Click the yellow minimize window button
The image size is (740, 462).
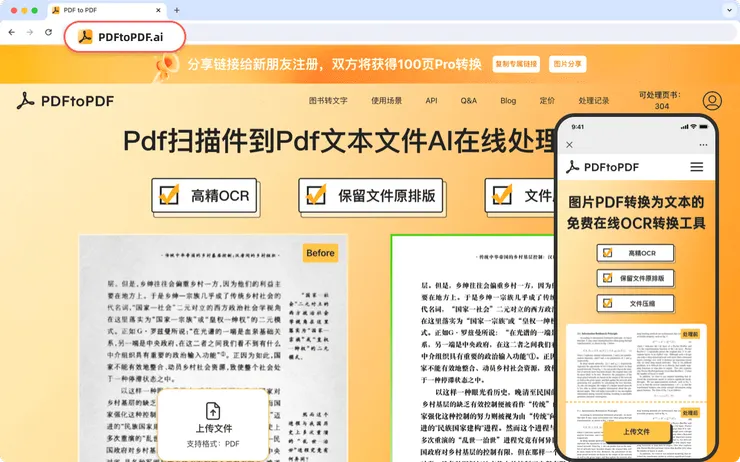pos(24,10)
